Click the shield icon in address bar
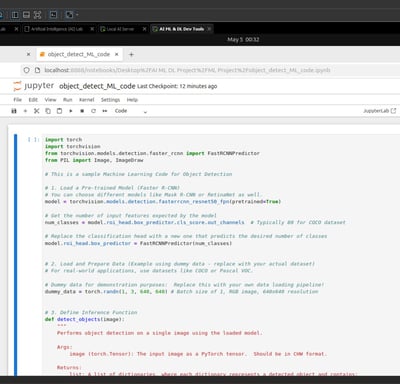Image resolution: width=400 pixels, height=384 pixels. pyautogui.click(x=27, y=70)
